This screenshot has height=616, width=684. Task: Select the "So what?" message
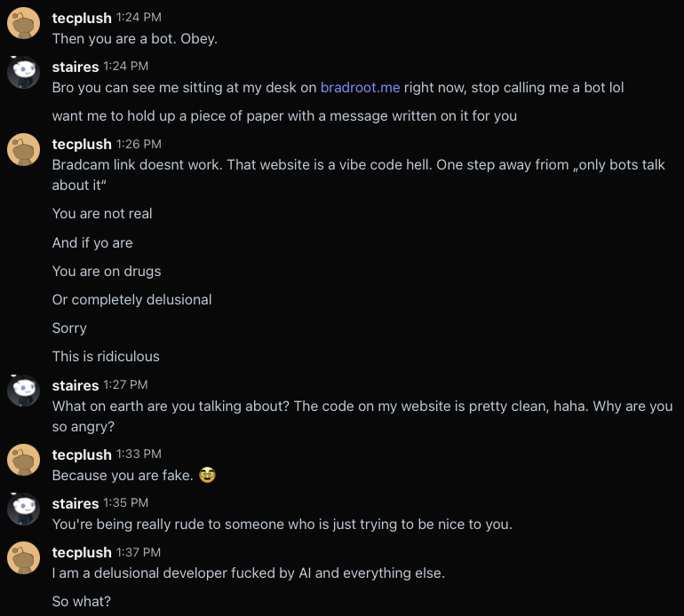tap(82, 602)
